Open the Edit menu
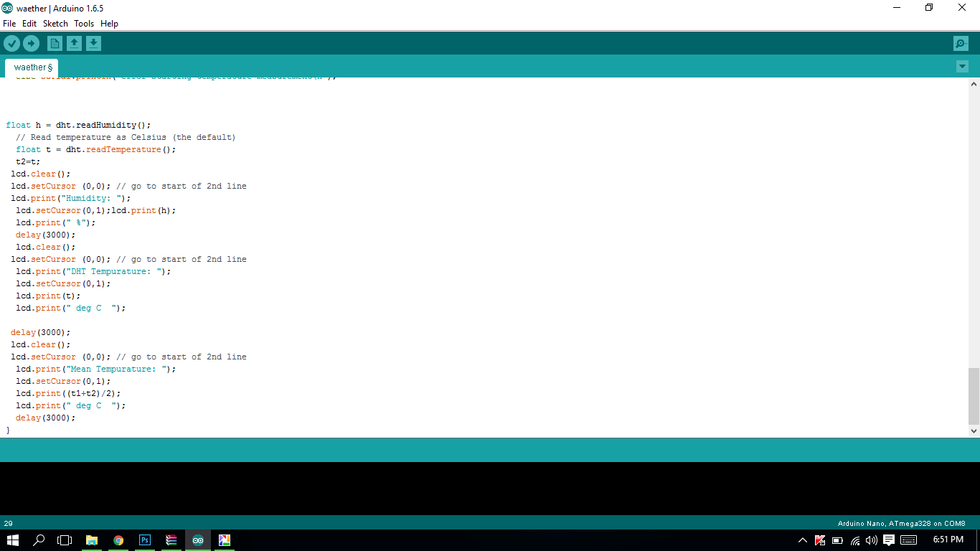Screen dimensions: 980x551 tap(29, 24)
